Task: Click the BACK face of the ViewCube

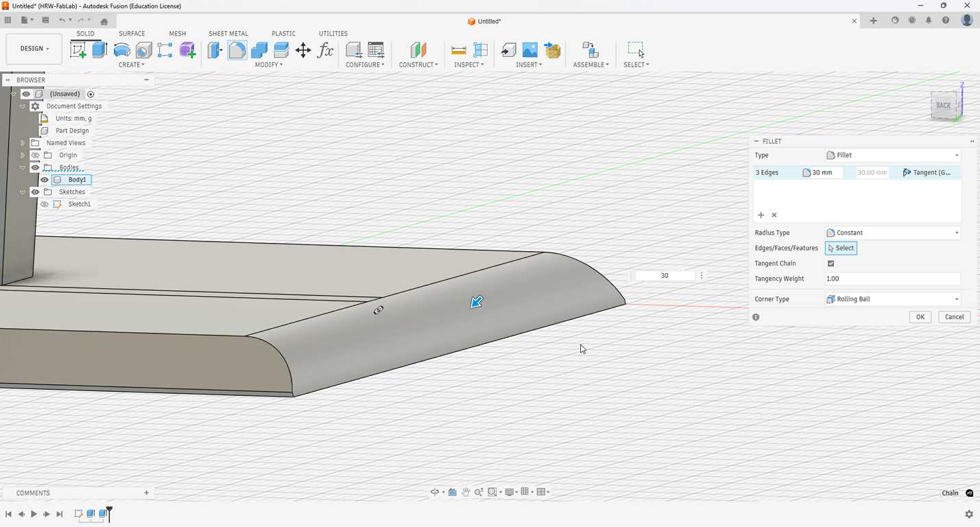Action: click(x=944, y=106)
